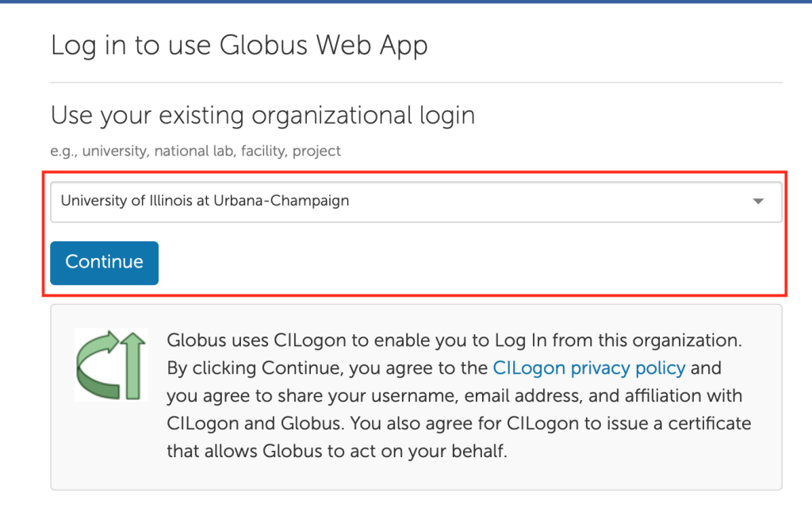Click the dropdown caret arrow
Image resolution: width=812 pixels, height=508 pixels.
point(758,201)
